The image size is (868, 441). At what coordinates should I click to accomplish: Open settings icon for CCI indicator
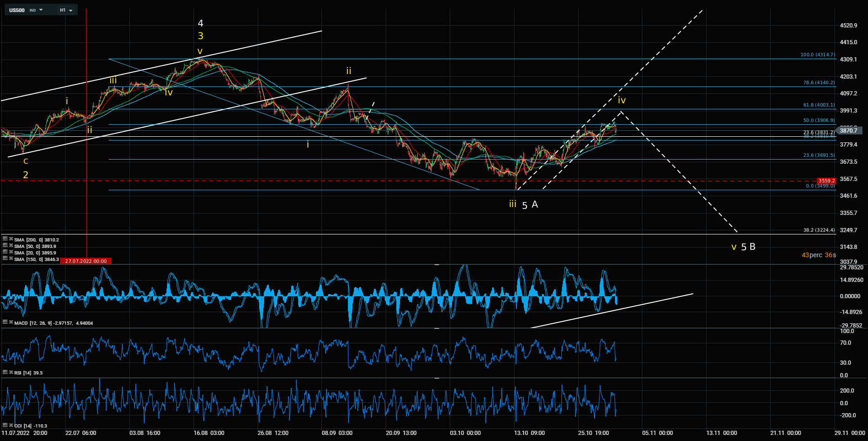tap(5, 425)
